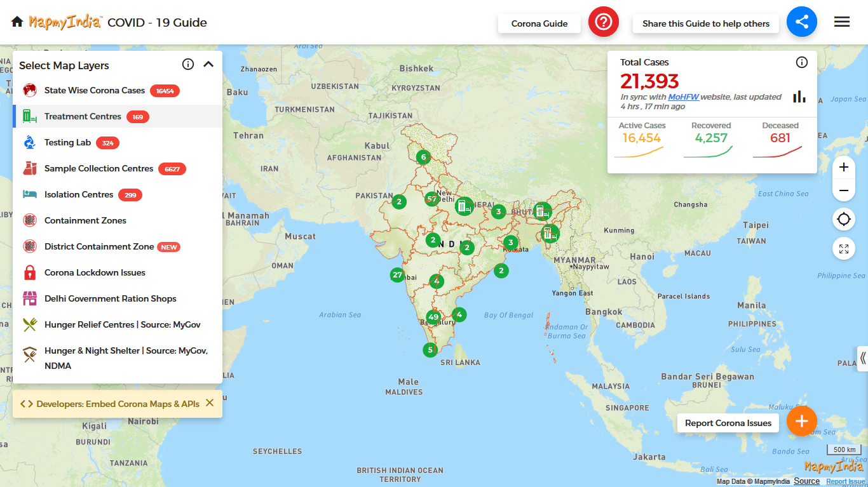Click the blue share icon

click(x=802, y=22)
